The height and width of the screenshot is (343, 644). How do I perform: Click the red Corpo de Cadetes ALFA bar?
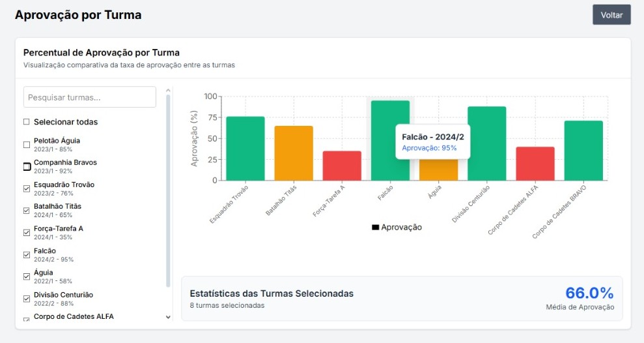point(535,164)
